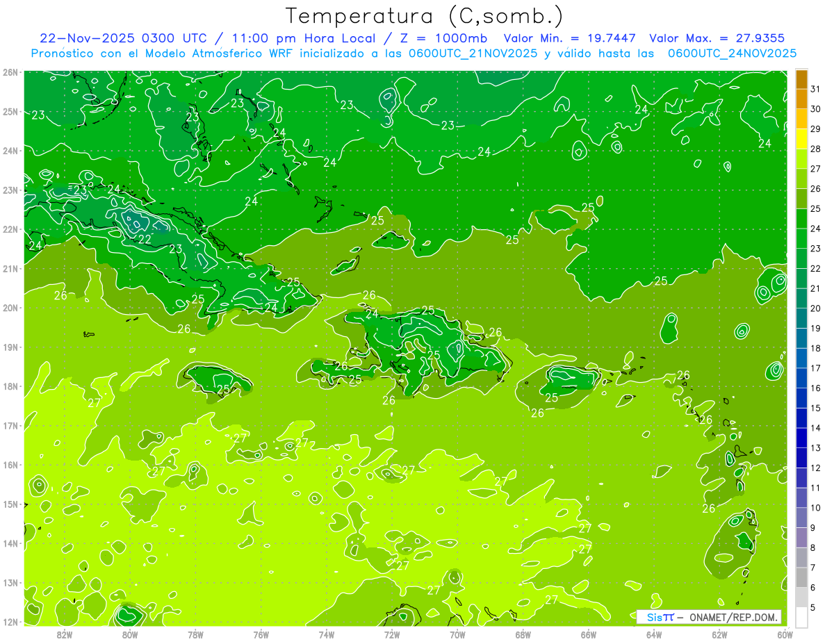Viewport: 834px width, 644px height.
Task: Click the white legend swatch below 5
Action: (x=801, y=617)
